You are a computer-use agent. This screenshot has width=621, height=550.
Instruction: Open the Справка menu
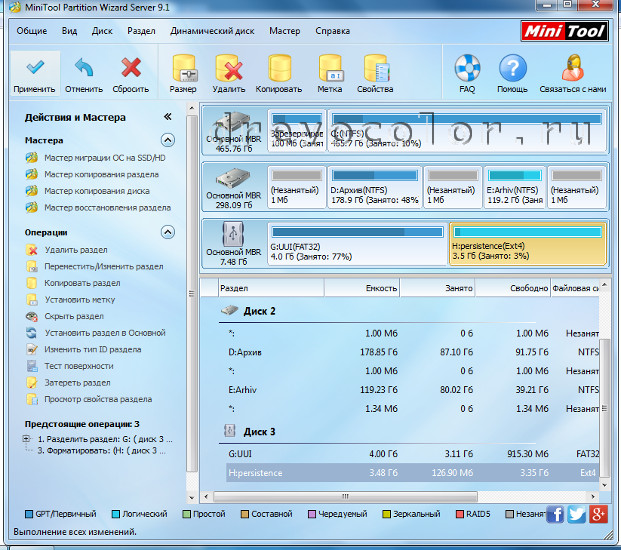333,31
